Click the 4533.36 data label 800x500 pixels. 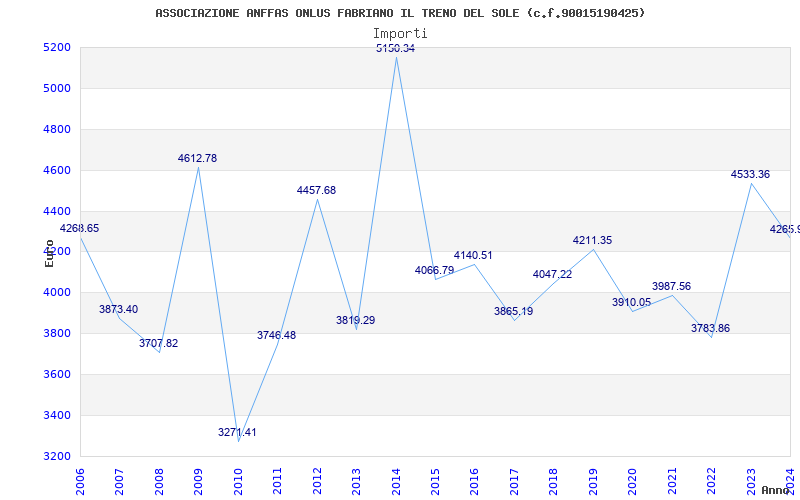pos(751,174)
